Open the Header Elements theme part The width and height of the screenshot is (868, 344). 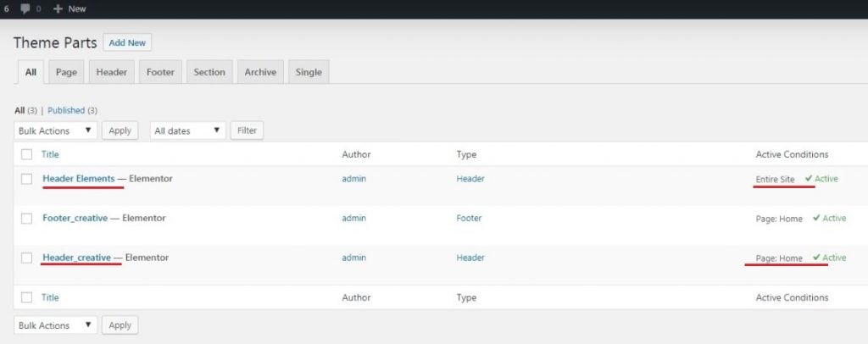pyautogui.click(x=78, y=179)
